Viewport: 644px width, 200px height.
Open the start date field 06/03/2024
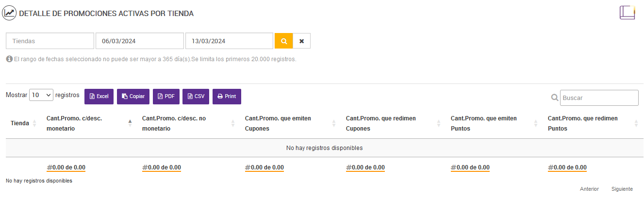click(139, 41)
